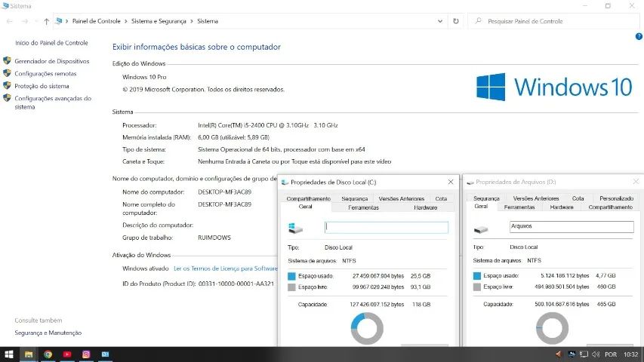644x362 pixels.
Task: Click the 10:32 taskbar clock
Action: pyautogui.click(x=631, y=354)
